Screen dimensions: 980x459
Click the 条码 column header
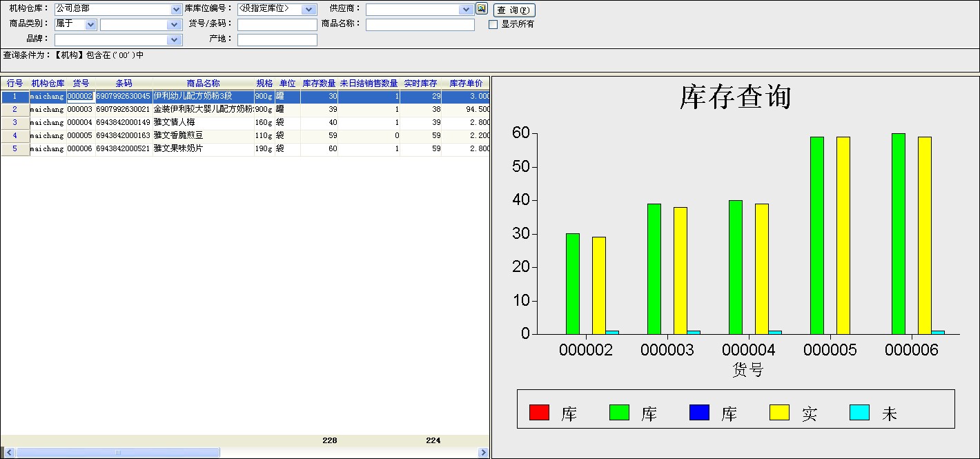(x=124, y=84)
